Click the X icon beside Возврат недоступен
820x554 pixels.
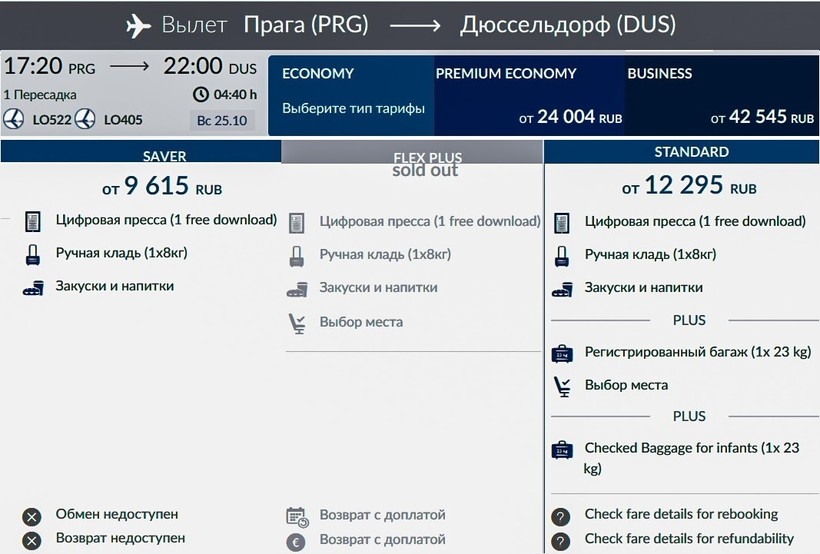(x=31, y=540)
